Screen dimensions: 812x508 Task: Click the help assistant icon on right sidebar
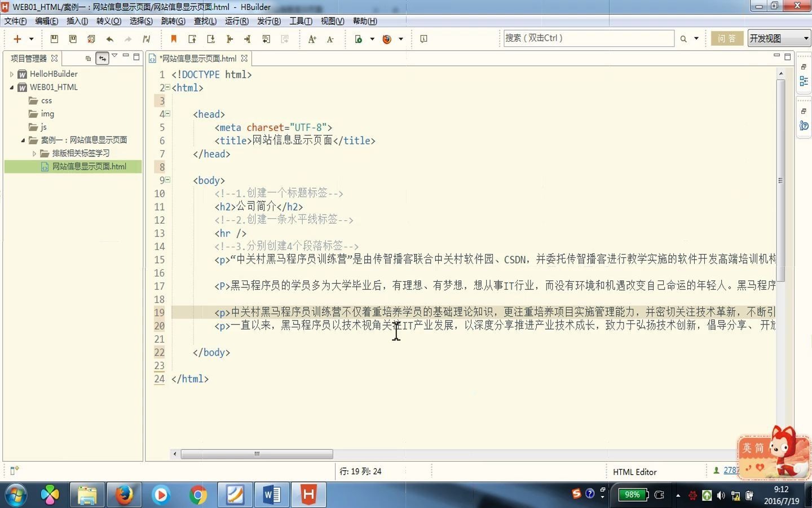804,126
